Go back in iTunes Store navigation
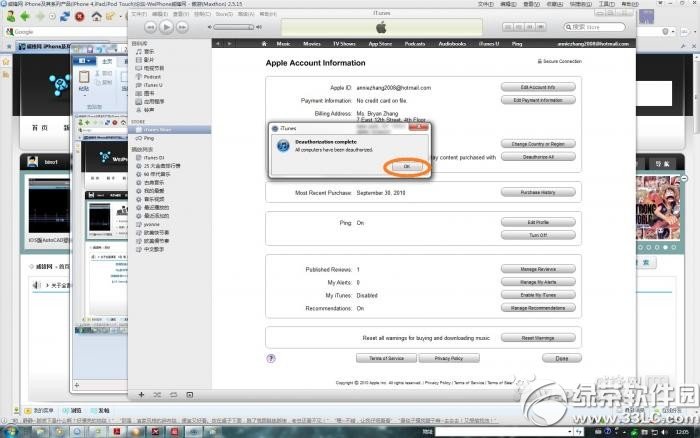The width and height of the screenshot is (700, 438). 218,44
